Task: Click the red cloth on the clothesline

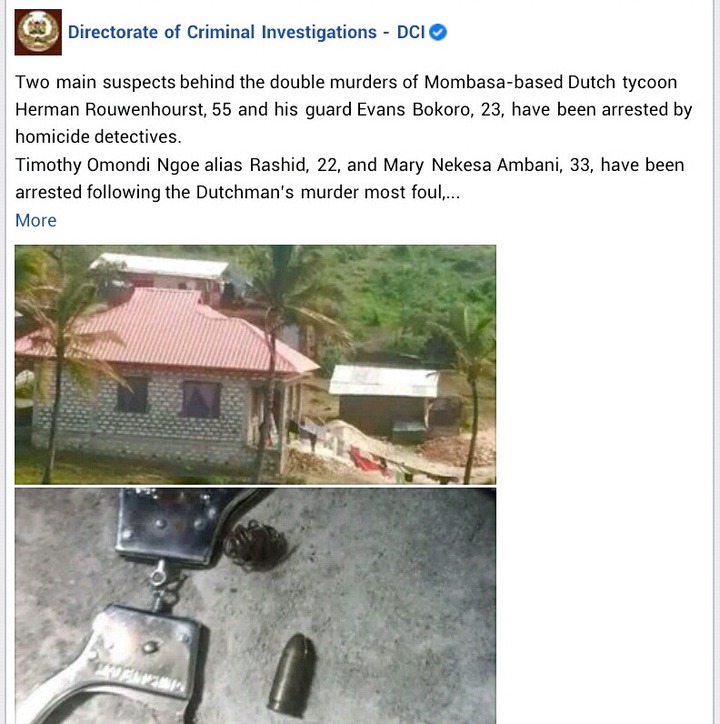Action: [x=367, y=459]
